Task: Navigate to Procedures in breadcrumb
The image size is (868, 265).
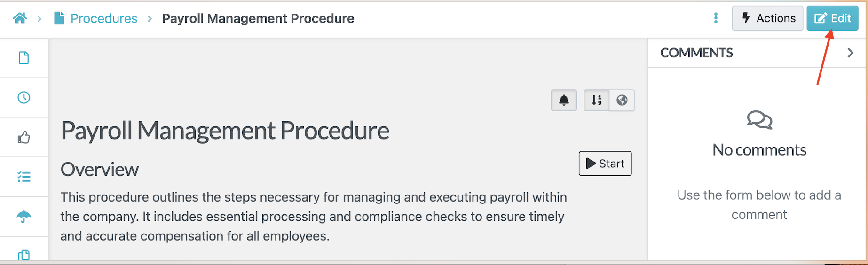Action: [x=104, y=18]
